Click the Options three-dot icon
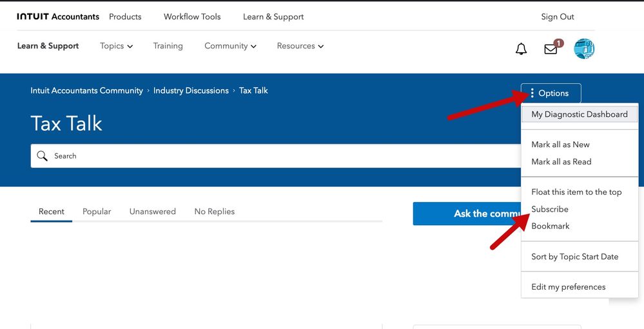644x329 pixels. (532, 93)
